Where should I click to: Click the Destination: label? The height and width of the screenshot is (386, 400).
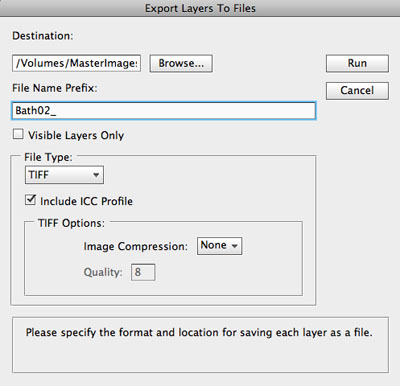pos(43,36)
